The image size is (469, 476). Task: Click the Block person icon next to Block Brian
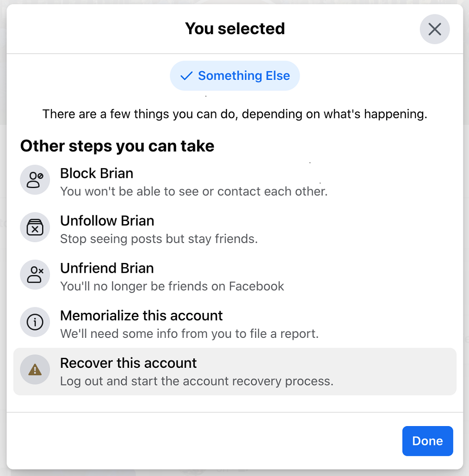35,180
